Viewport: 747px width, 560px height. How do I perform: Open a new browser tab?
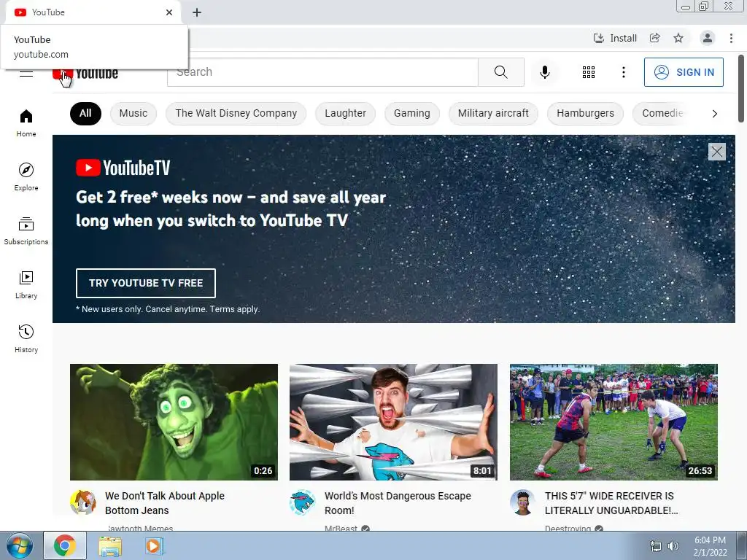(197, 12)
